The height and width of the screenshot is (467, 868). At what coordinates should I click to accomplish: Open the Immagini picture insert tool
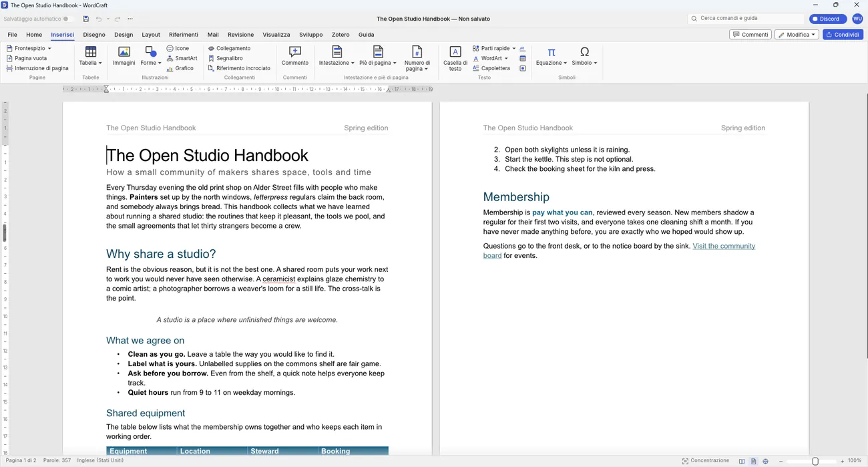(x=124, y=56)
